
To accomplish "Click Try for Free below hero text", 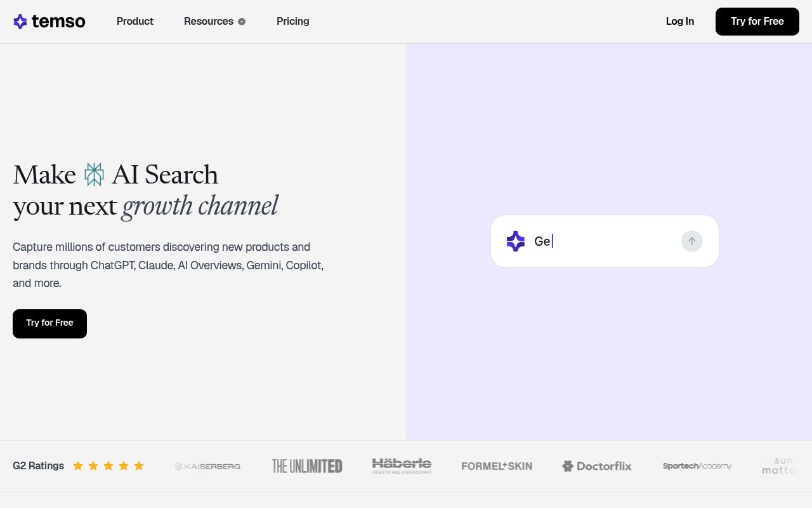I will coord(49,324).
